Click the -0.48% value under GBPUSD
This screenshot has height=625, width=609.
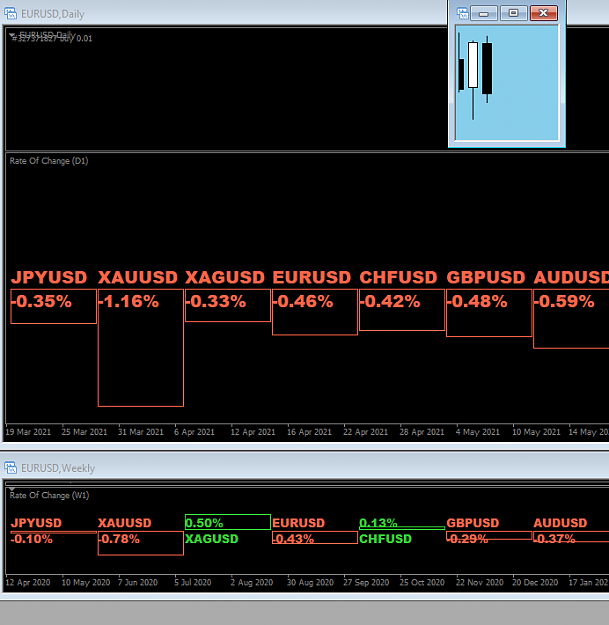coord(477,301)
